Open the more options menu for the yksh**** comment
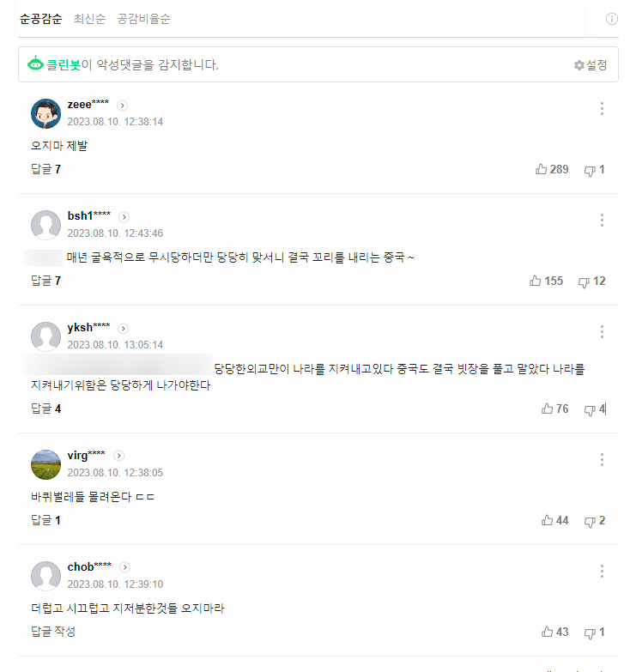Image resolution: width=630 pixels, height=672 pixels. click(602, 331)
